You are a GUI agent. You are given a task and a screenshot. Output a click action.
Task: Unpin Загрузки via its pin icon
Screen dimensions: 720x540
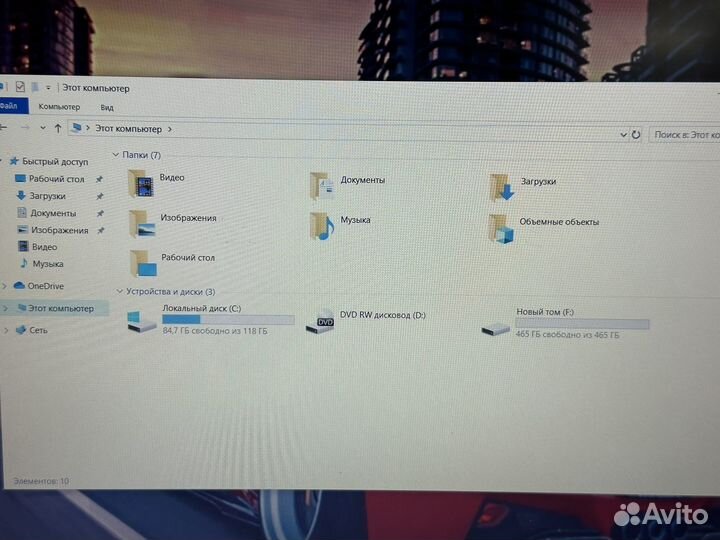[x=100, y=196]
